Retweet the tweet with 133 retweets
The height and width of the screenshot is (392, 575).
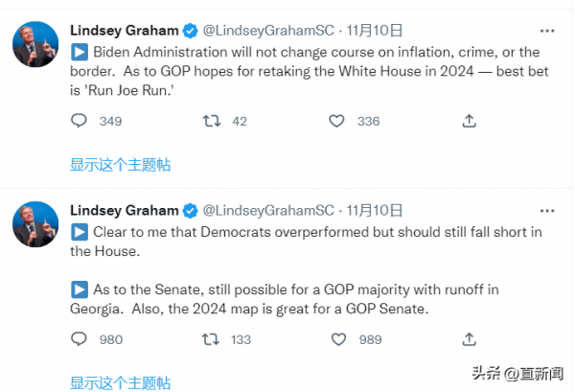[211, 339]
